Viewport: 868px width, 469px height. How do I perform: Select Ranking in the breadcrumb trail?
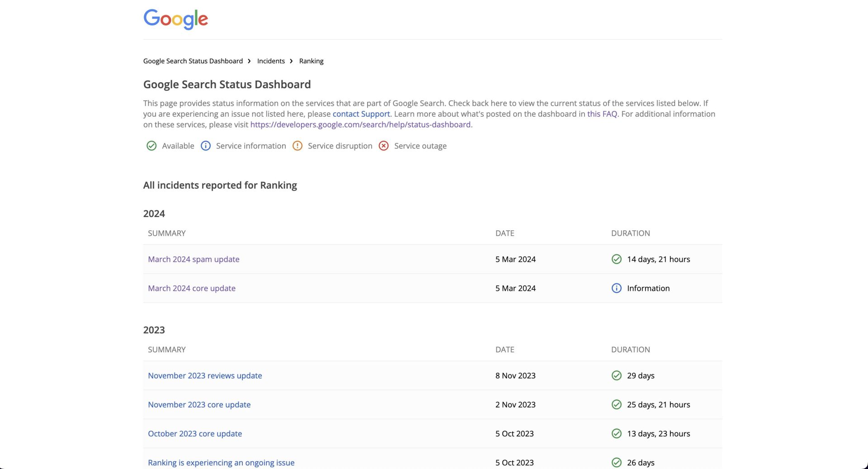311,61
